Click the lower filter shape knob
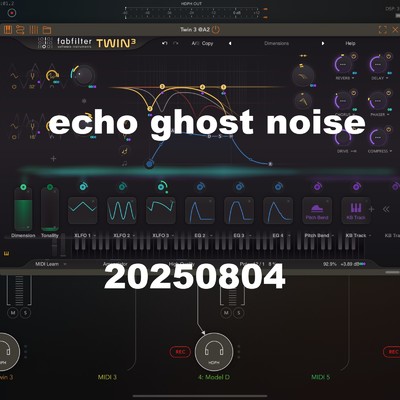Viewport: 400px width, 400px height. point(303,101)
